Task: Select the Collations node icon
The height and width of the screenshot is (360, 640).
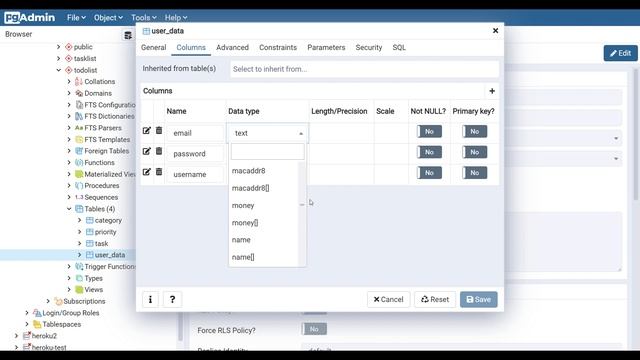Action: [79, 82]
